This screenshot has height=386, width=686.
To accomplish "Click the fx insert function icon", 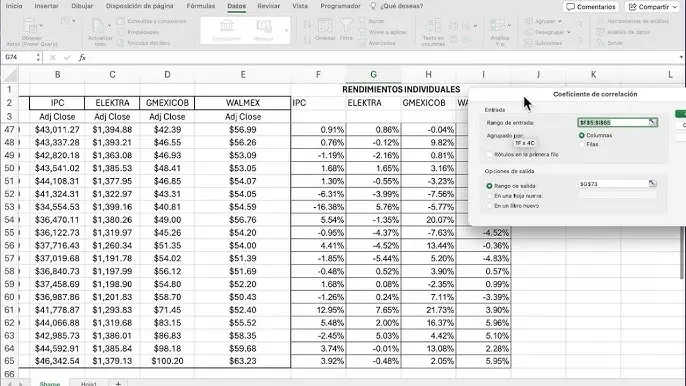I will click(x=82, y=57).
